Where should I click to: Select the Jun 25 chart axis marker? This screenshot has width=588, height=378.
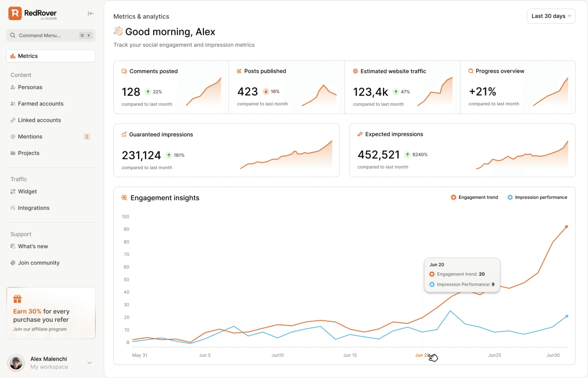point(494,355)
